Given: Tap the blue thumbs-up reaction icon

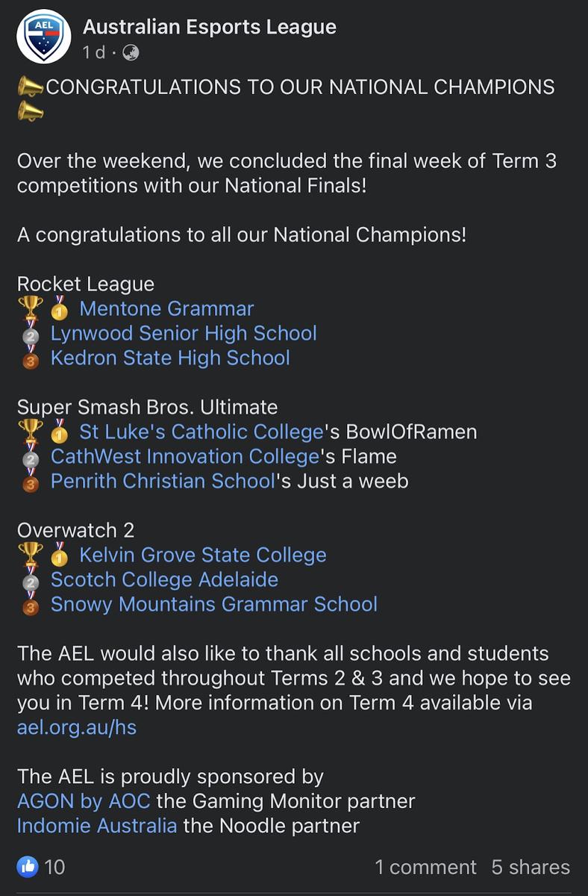Looking at the screenshot, I should (28, 866).
